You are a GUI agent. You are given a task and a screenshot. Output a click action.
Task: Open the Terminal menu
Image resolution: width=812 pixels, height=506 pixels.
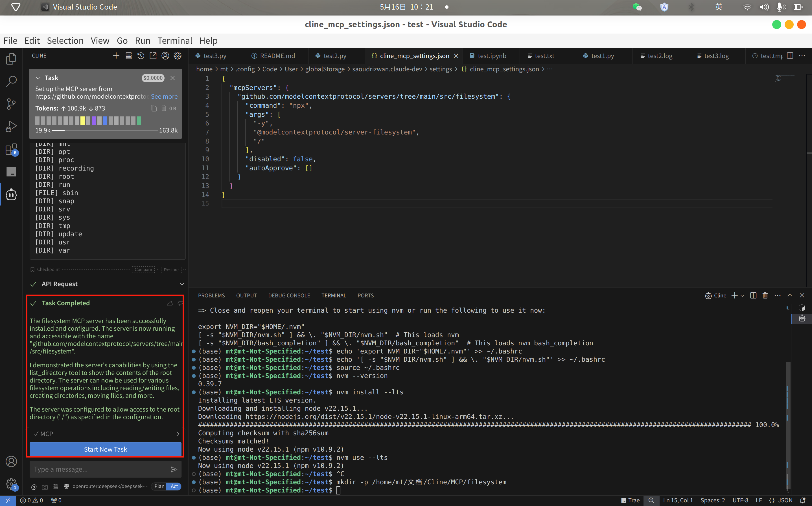tap(174, 41)
